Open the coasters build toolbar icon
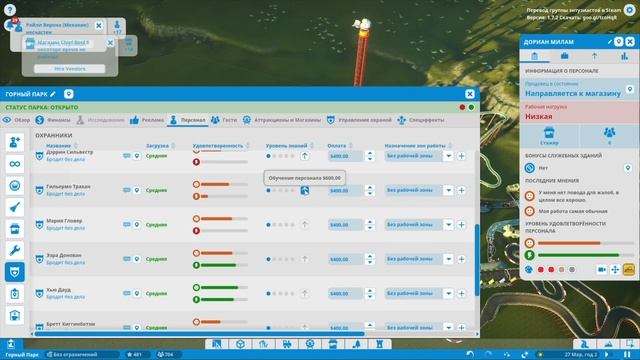 pos(263,344)
